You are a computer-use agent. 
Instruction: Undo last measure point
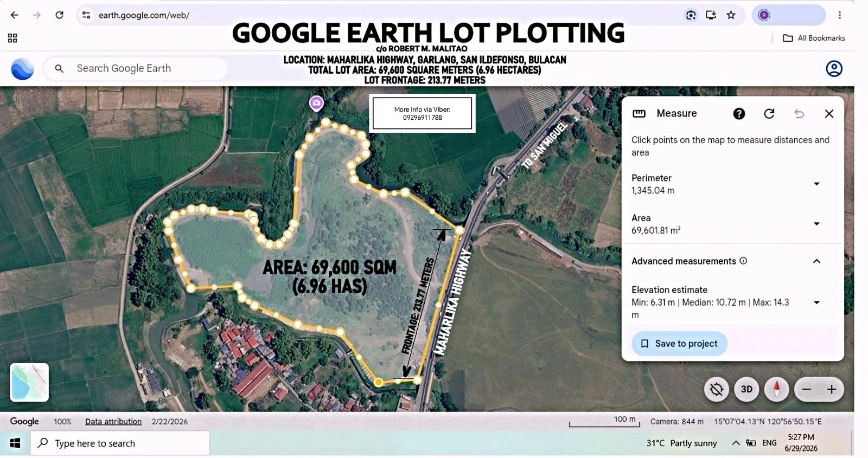(x=799, y=114)
